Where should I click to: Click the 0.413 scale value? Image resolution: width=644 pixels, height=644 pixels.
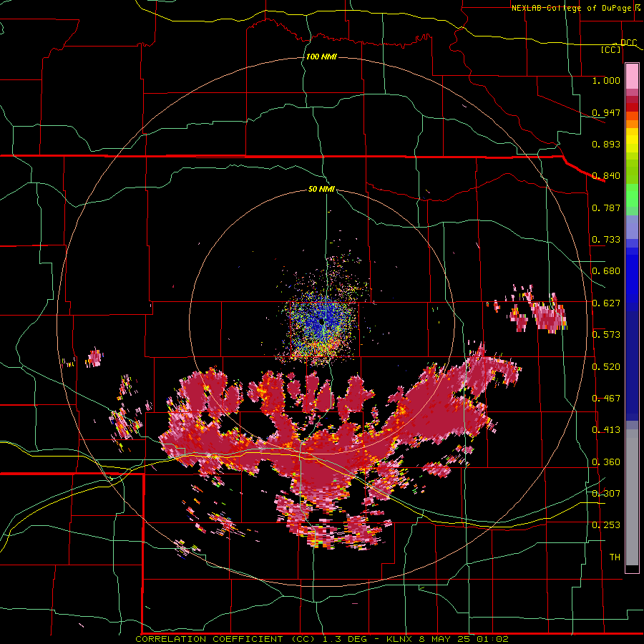pos(606,429)
